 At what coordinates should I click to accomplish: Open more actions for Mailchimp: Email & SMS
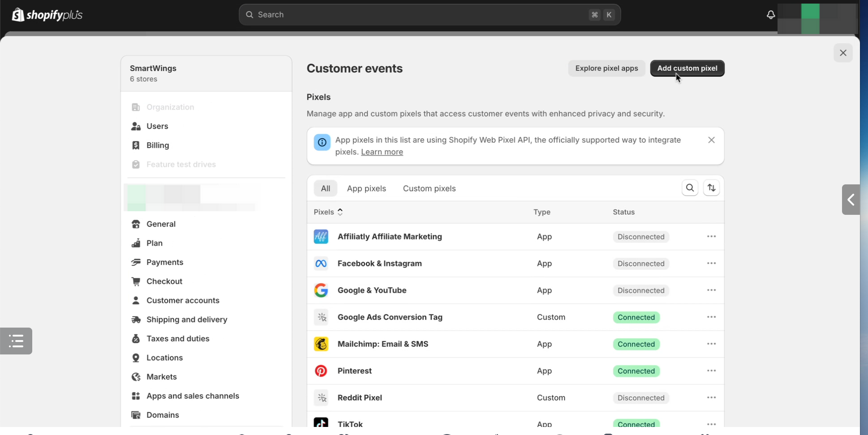[711, 344]
